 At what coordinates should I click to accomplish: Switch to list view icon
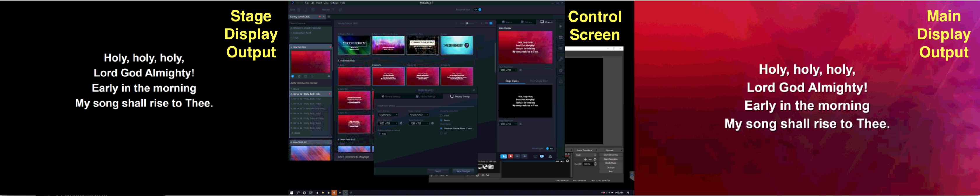click(486, 24)
